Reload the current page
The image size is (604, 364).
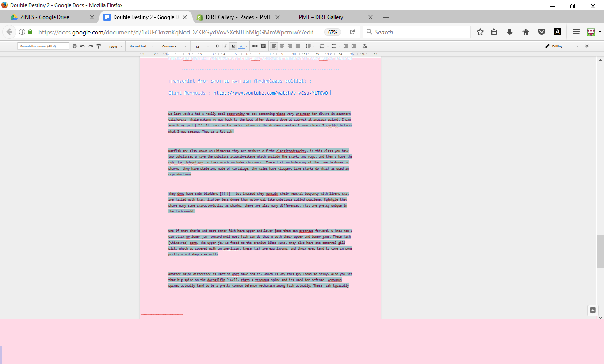click(352, 32)
